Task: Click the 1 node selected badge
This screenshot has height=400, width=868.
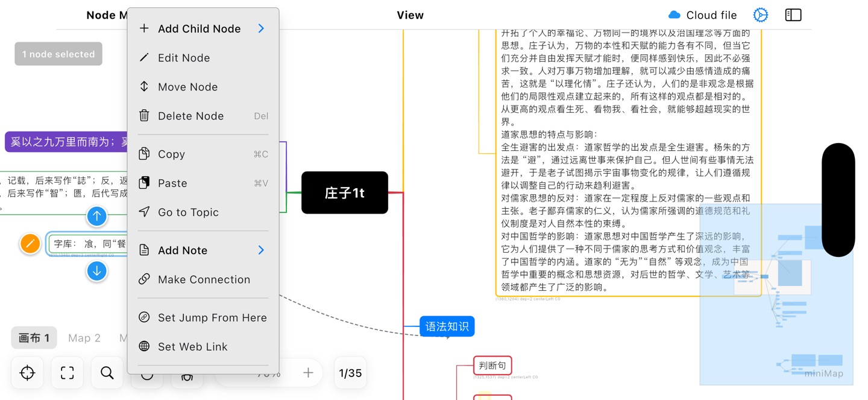Action: pos(58,54)
